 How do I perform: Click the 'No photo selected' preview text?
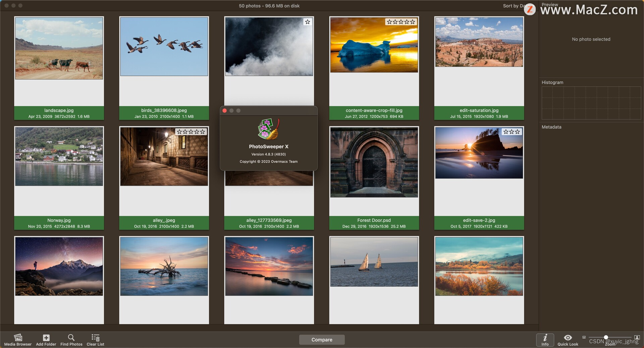tap(591, 39)
